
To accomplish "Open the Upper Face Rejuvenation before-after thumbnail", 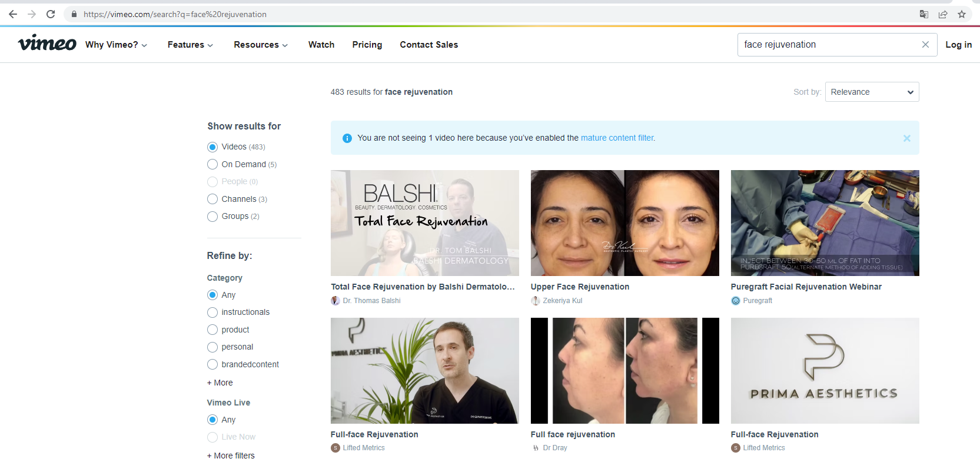I will point(625,223).
